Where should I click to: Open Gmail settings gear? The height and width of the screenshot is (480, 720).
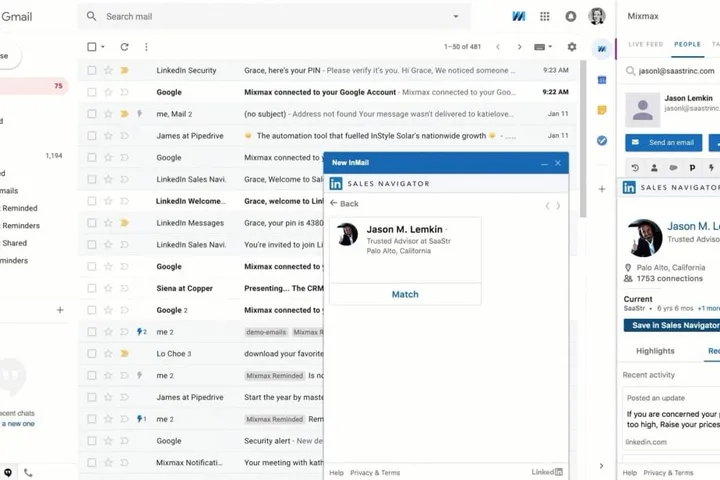(x=572, y=47)
